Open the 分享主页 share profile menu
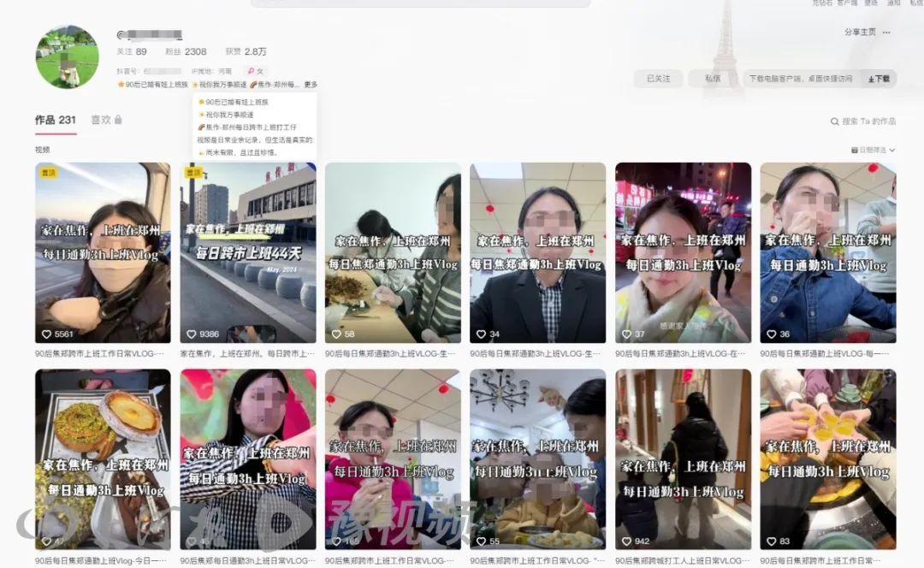 (x=860, y=33)
